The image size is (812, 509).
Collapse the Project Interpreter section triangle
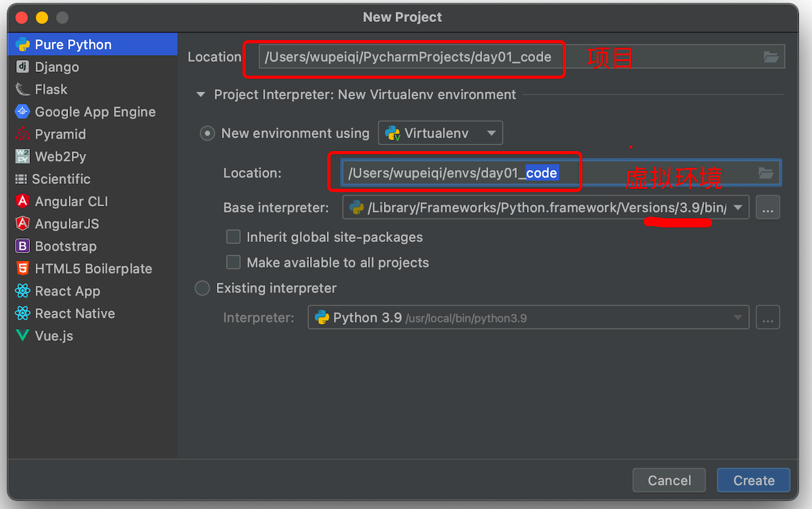tap(201, 95)
